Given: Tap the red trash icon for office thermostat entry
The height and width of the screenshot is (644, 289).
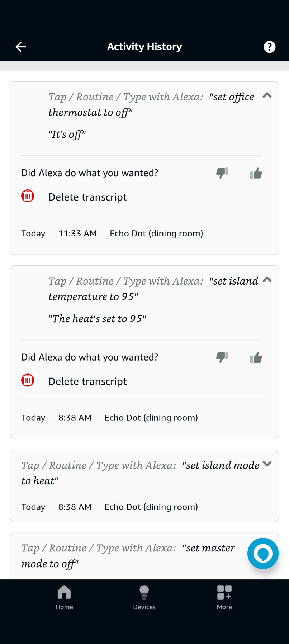Looking at the screenshot, I should 28,196.
